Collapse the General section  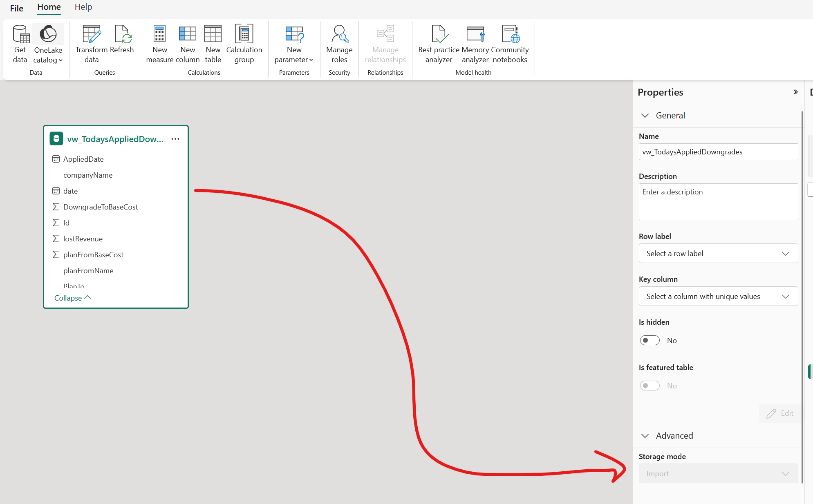(645, 116)
